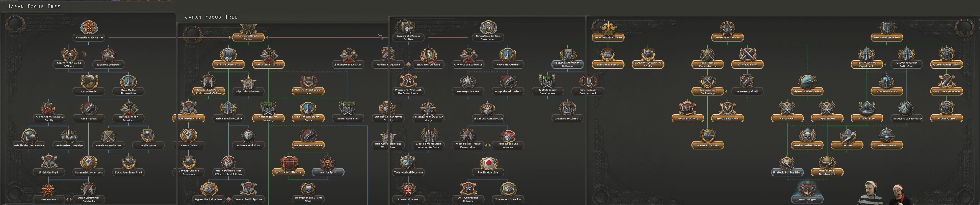Click Expand Manchurian Railways focus
This screenshot has height=205, width=980.
click(568, 59)
